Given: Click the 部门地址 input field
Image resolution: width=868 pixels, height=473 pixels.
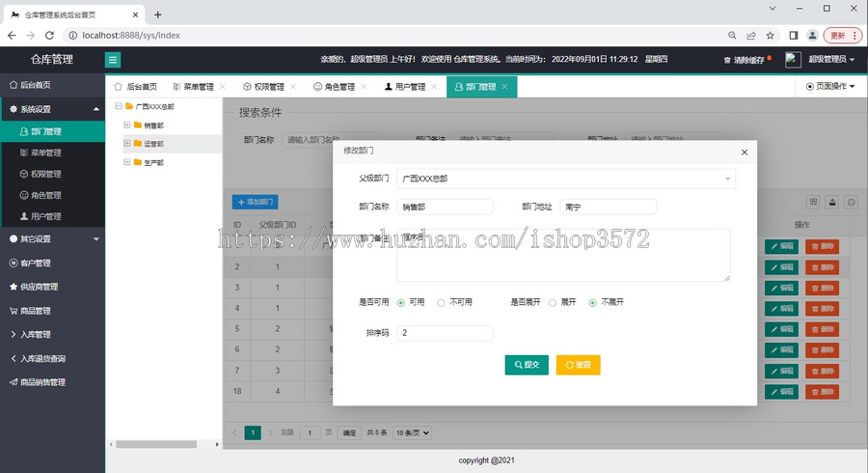Looking at the screenshot, I should pyautogui.click(x=609, y=208).
